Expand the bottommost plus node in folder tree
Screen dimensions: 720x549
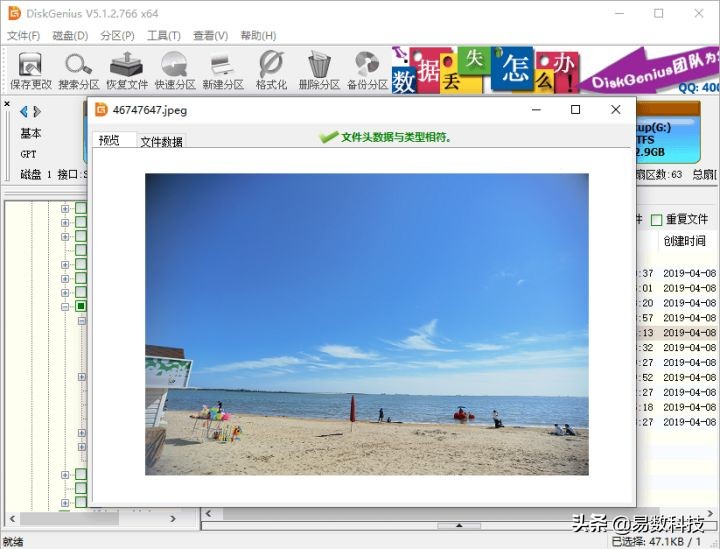tap(65, 503)
